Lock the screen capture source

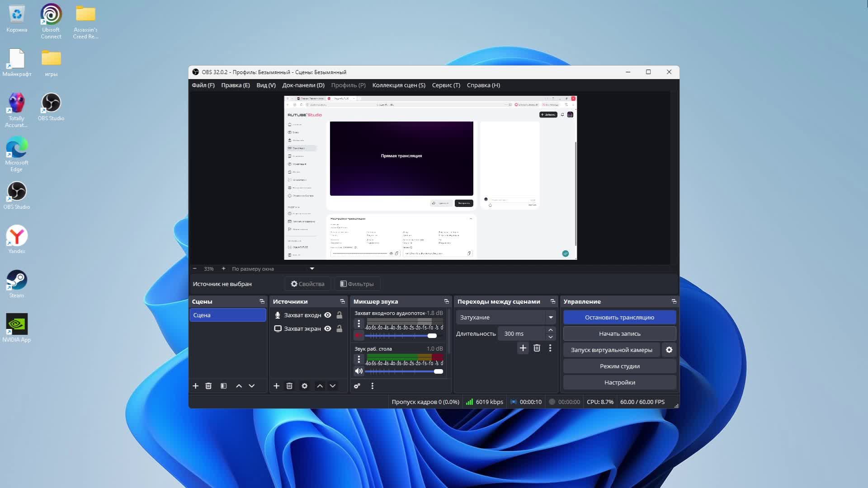[x=340, y=328]
